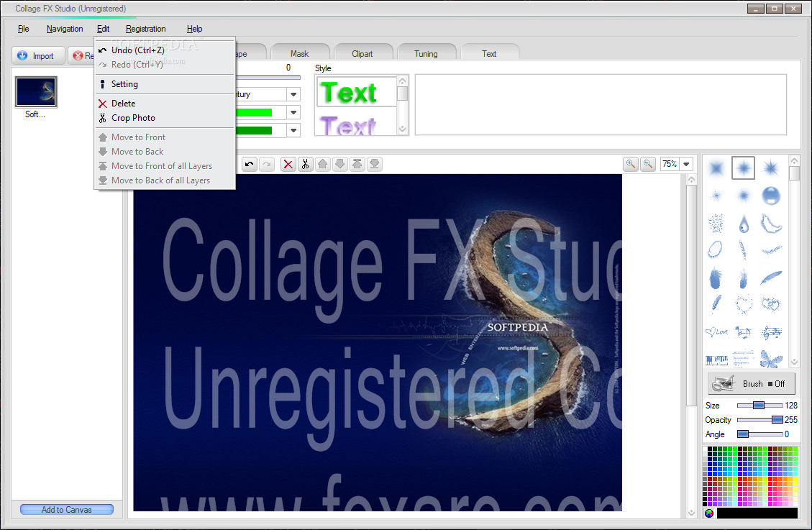Select the piano keyboard brush
The width and height of the screenshot is (812, 530).
[716, 360]
